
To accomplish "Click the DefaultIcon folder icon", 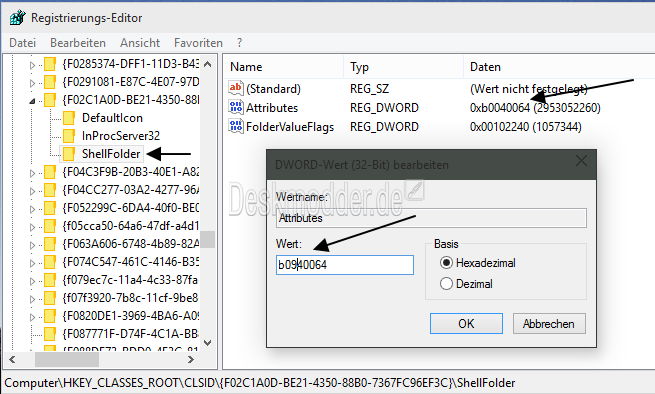I will (69, 118).
